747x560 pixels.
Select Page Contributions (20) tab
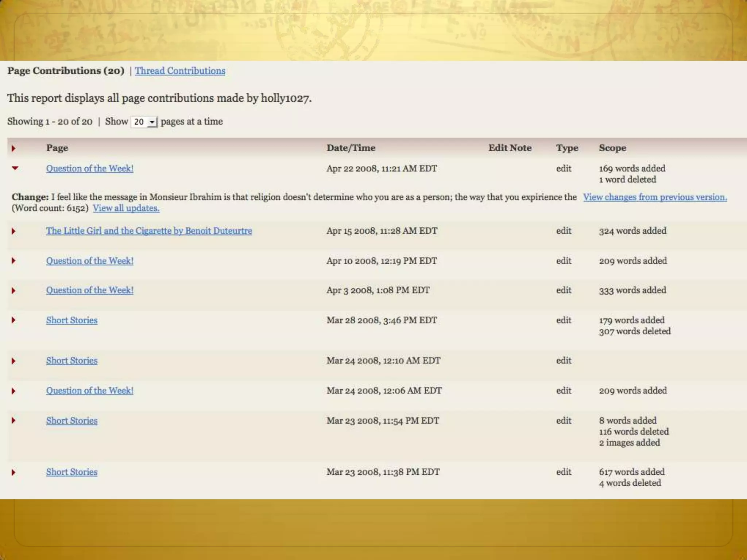pos(66,71)
